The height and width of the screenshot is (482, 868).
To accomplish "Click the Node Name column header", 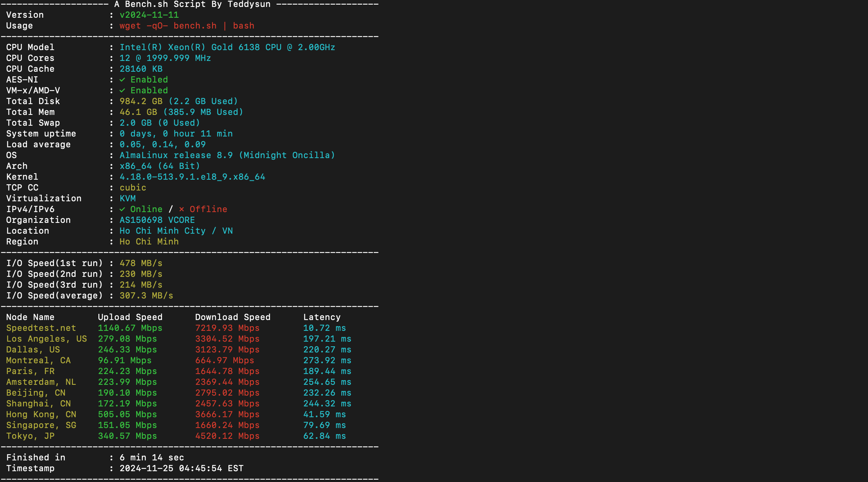I will pyautogui.click(x=30, y=317).
